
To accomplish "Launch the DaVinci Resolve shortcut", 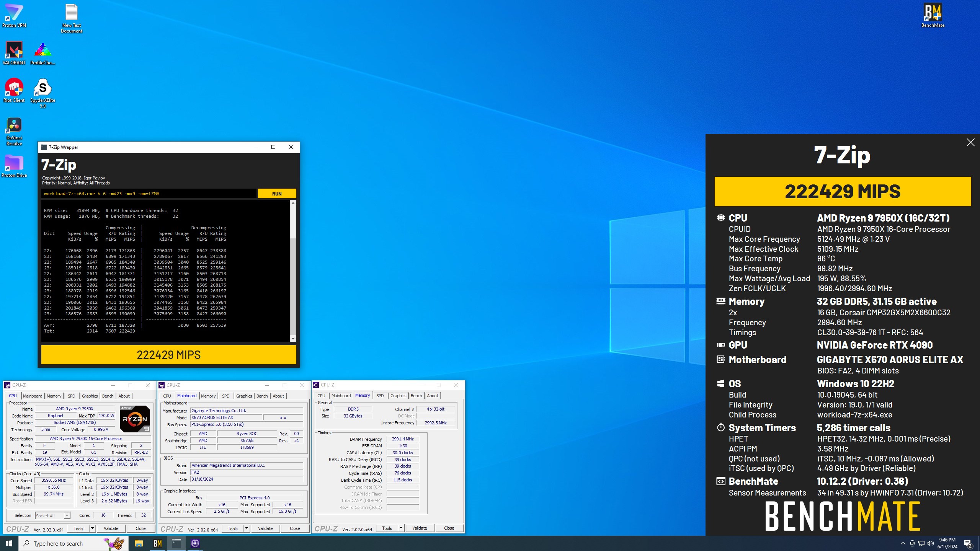I will click(x=14, y=131).
